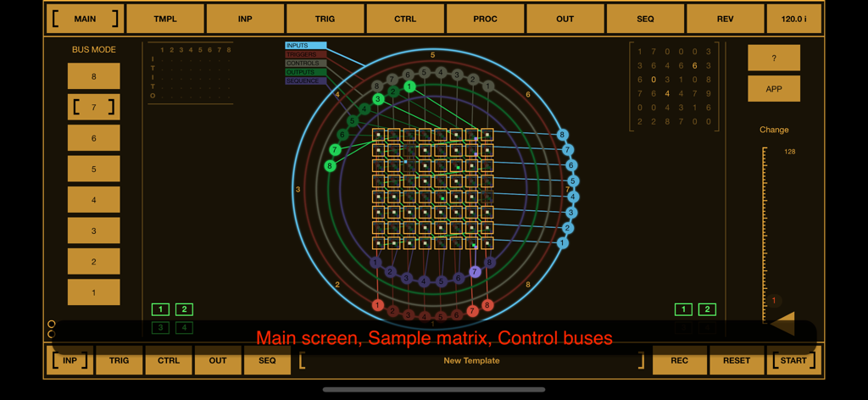
Task: Tap dark green output node 5
Action: [x=352, y=120]
